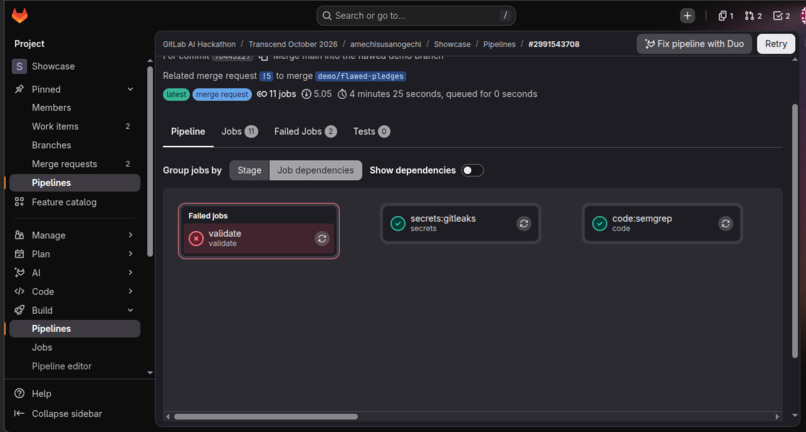Image resolution: width=806 pixels, height=432 pixels.
Task: Open the validate job name
Action: (225, 233)
